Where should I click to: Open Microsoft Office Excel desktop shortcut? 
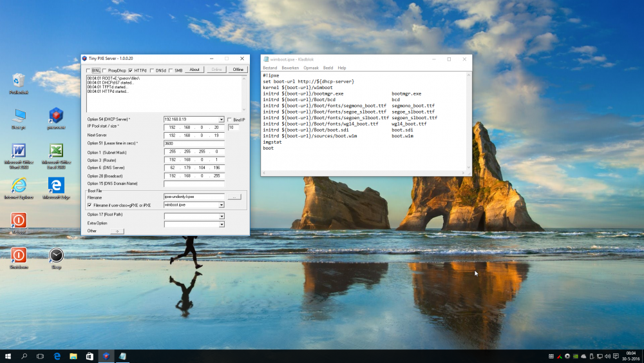(x=56, y=156)
